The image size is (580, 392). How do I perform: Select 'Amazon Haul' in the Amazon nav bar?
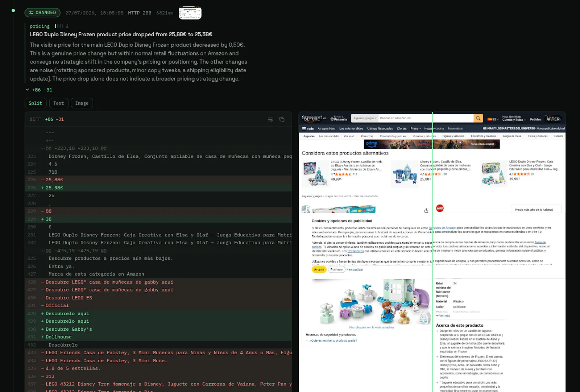[x=327, y=128]
